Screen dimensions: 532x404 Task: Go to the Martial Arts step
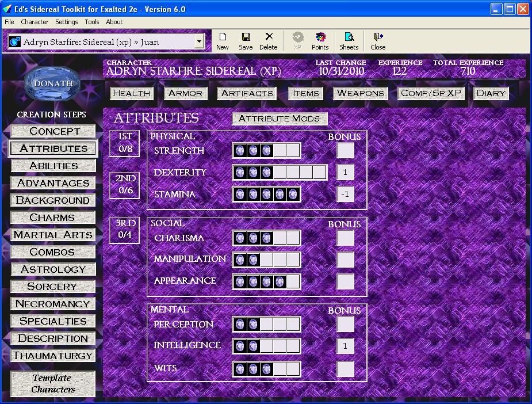tap(53, 235)
